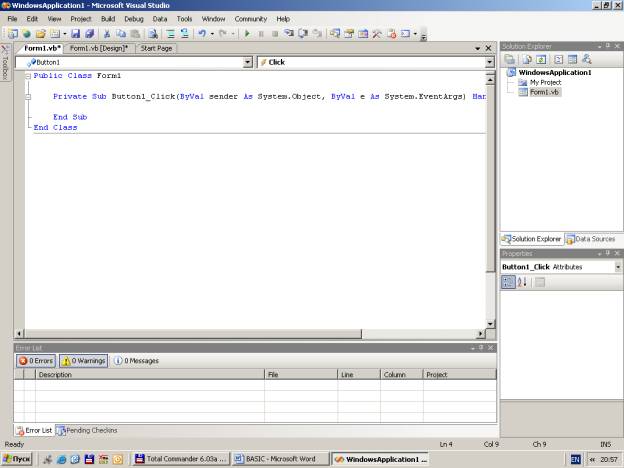624x468 pixels.
Task: Sort Error List by File column
Action: [301, 374]
